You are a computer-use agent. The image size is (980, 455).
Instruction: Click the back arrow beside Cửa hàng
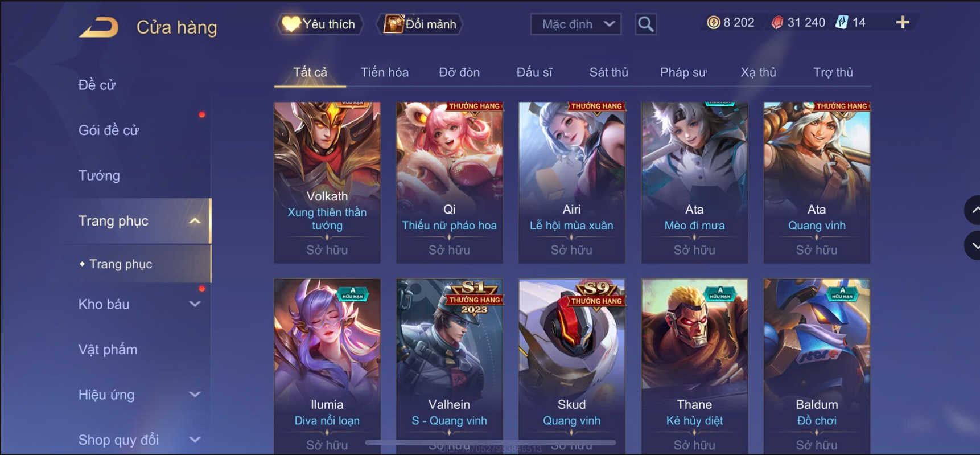tap(98, 27)
